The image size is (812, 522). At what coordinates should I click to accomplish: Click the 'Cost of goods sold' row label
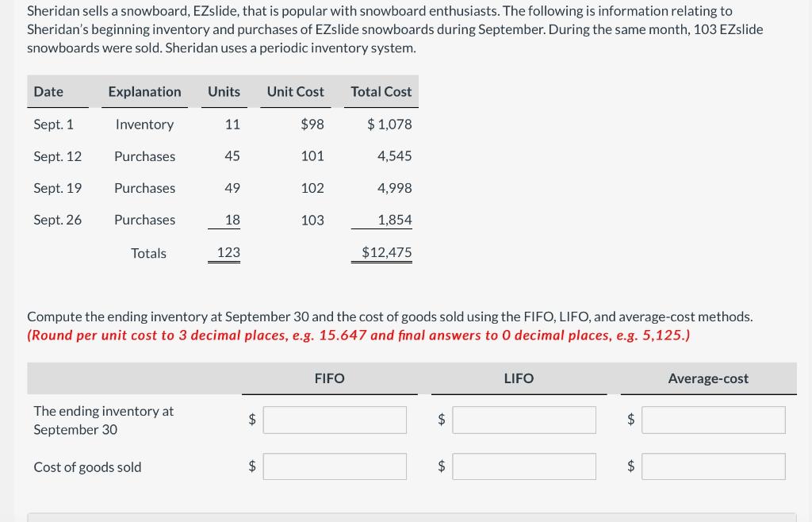87,467
